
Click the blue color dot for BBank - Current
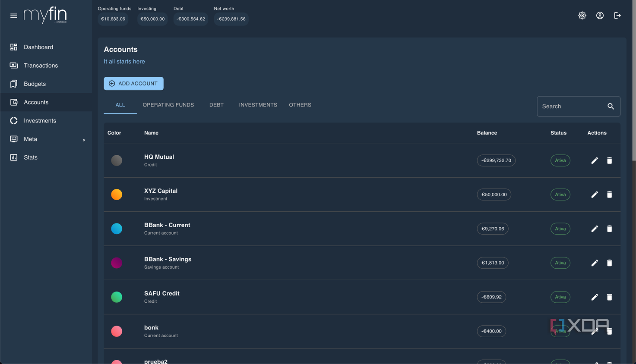click(x=117, y=229)
